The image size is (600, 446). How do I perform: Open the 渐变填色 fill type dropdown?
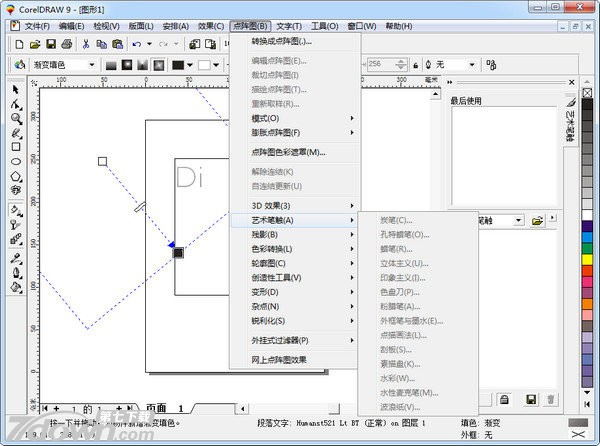(92, 65)
